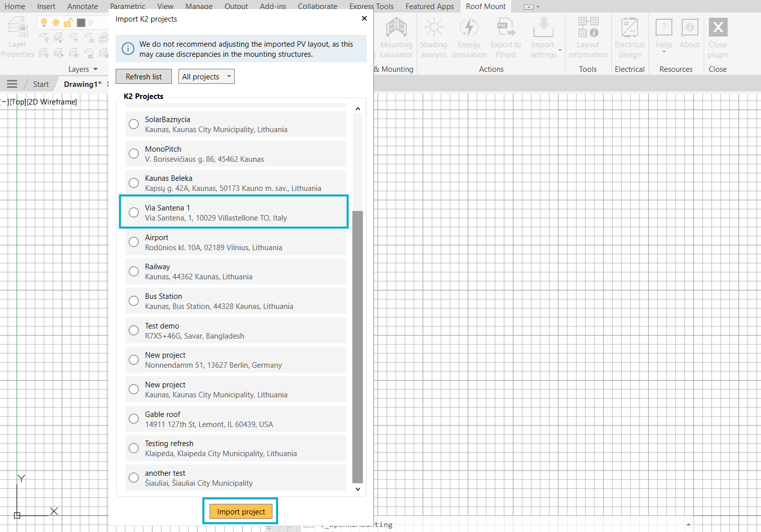
Task: Click the layer color swatch
Action: click(80, 22)
